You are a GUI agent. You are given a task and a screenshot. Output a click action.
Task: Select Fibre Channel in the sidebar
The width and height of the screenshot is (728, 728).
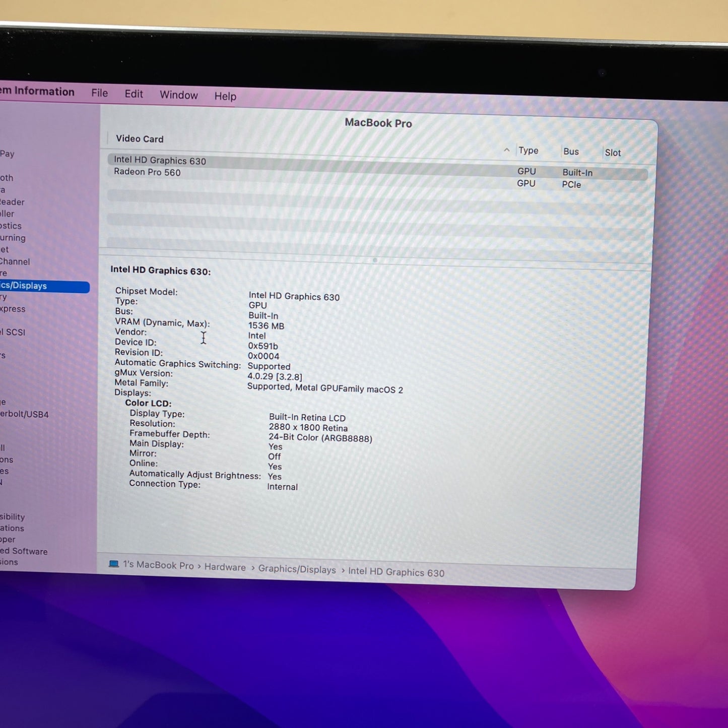click(x=15, y=261)
